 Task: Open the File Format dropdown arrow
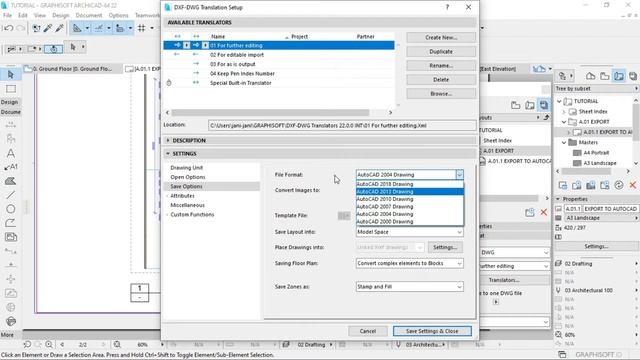click(x=460, y=175)
